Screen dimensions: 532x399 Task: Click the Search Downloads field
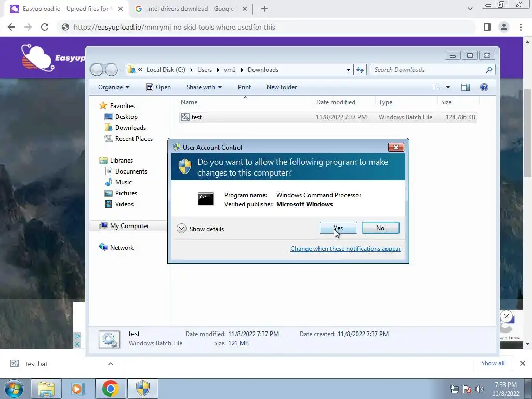pos(428,70)
